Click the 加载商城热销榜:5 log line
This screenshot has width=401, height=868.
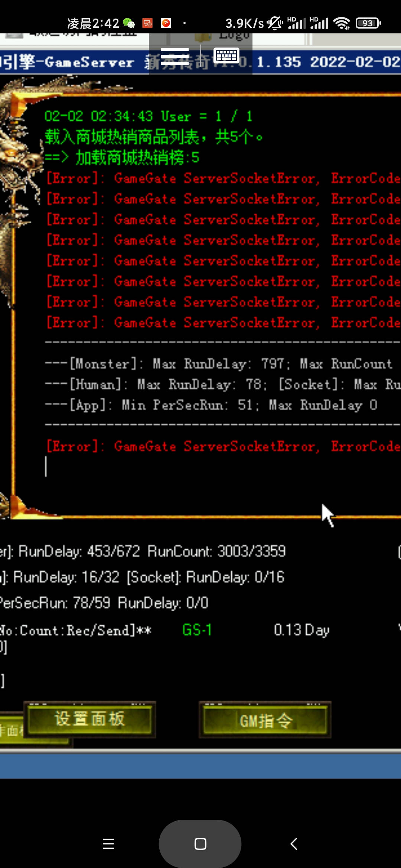122,158
